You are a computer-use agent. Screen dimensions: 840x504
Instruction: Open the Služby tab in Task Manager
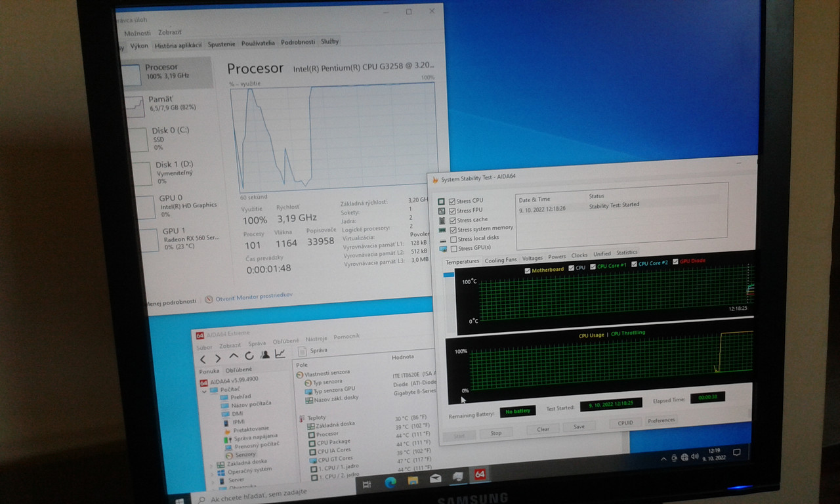(x=330, y=41)
